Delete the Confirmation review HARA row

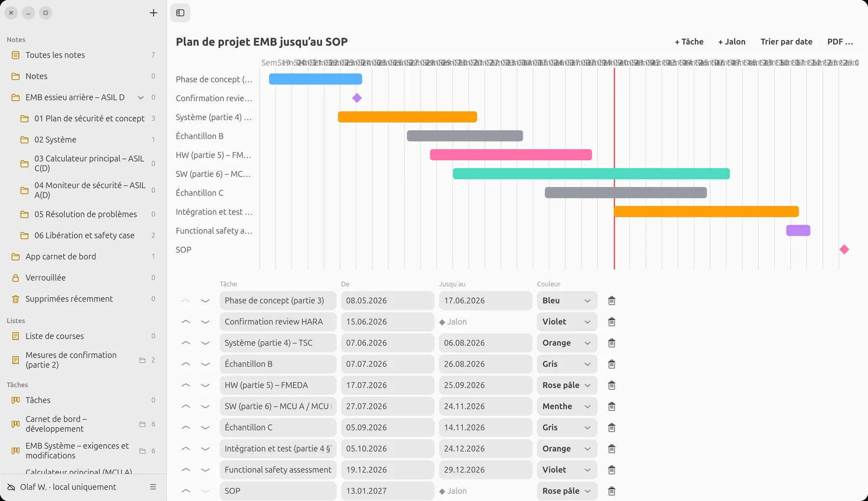(x=611, y=322)
